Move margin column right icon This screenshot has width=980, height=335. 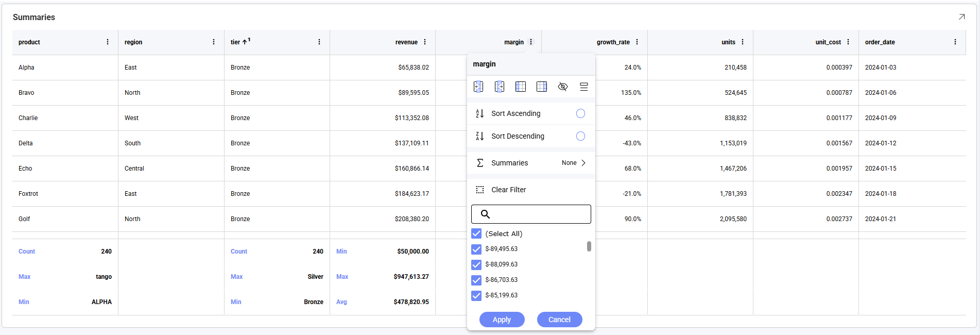click(500, 87)
